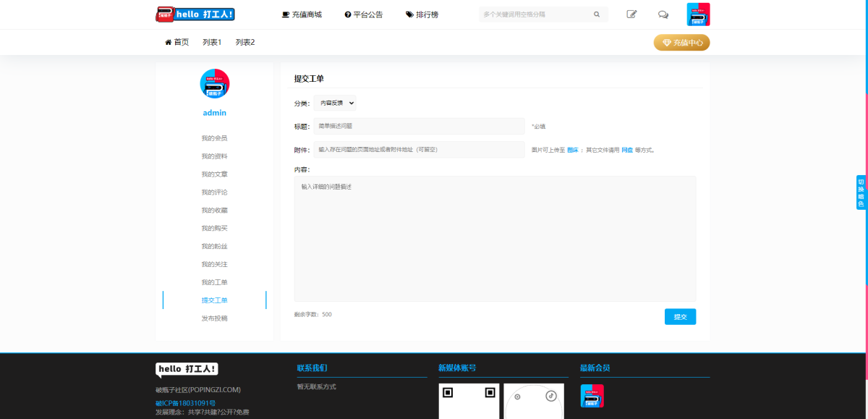Screen dimensions: 868x419
Task: Click the admin profile avatar in sidebar
Action: click(214, 84)
